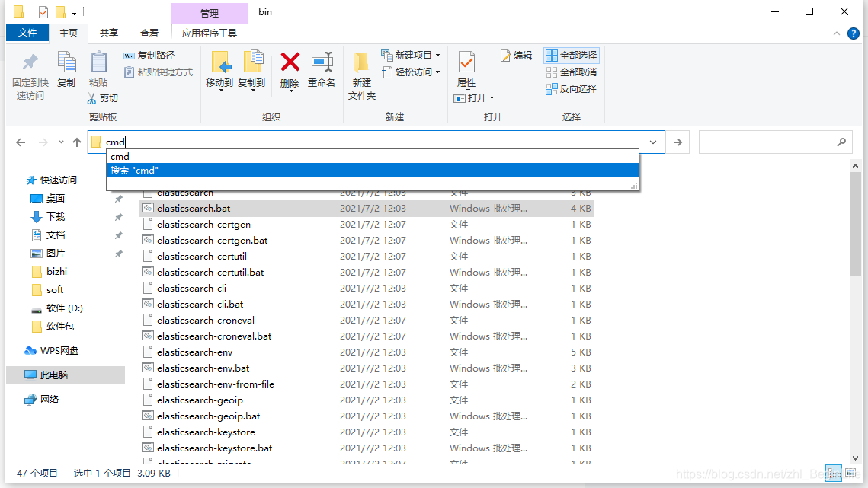
Task: Click the Manage (管理) contextual tab
Action: [210, 13]
